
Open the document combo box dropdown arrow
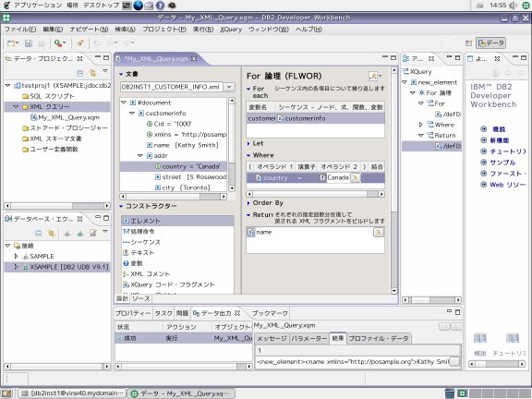229,87
